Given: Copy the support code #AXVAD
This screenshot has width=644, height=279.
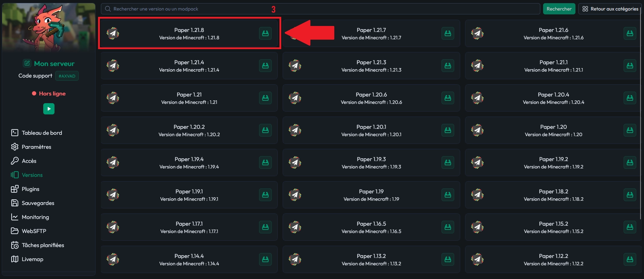Looking at the screenshot, I should pos(67,75).
